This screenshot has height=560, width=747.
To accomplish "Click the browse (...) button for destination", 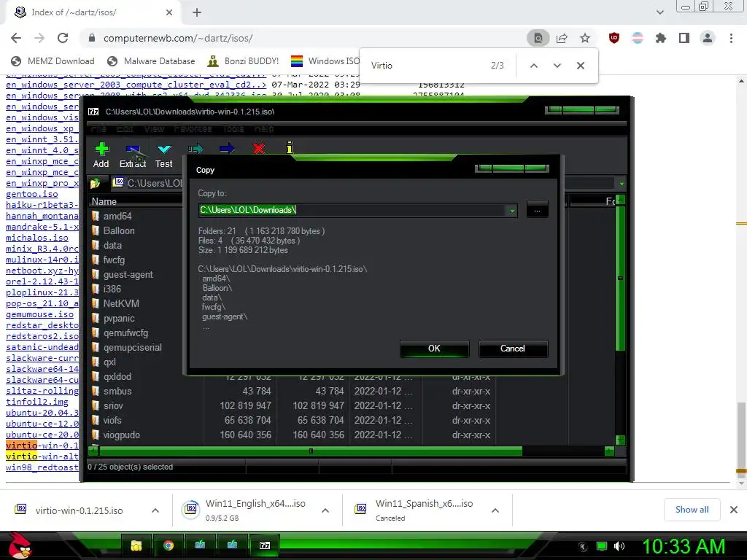I will click(x=538, y=210).
